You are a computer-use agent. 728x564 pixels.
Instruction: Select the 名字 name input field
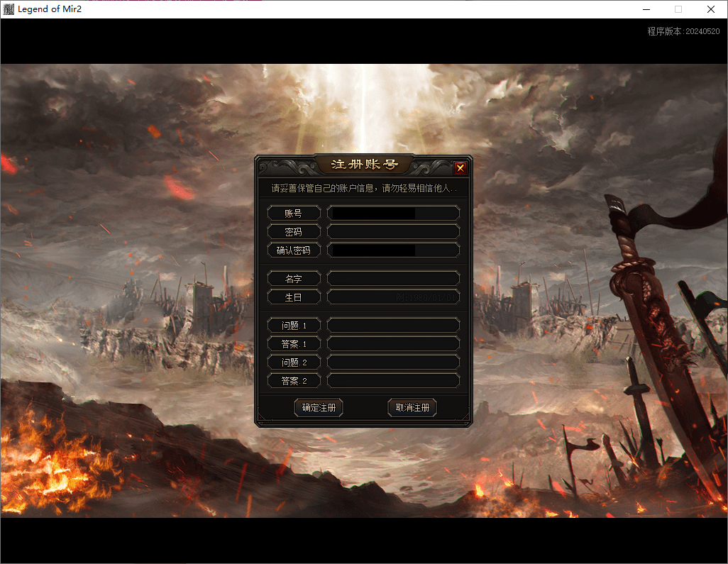tap(393, 279)
